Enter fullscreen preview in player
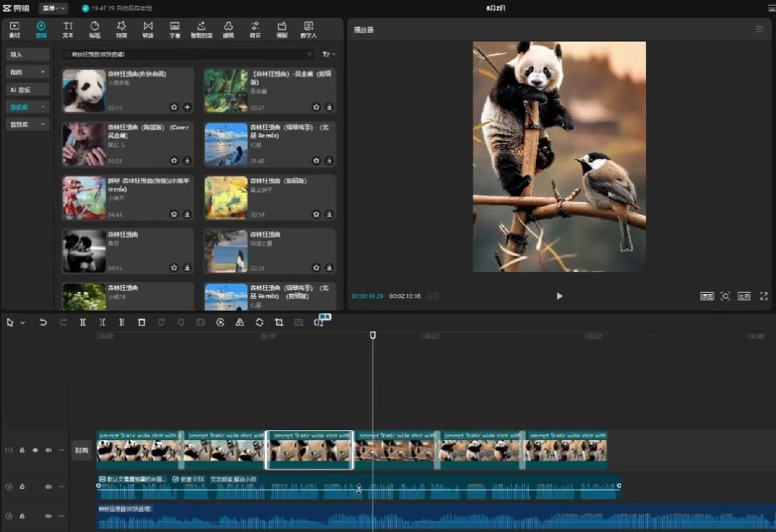Viewport: 776px width, 532px height. (764, 296)
